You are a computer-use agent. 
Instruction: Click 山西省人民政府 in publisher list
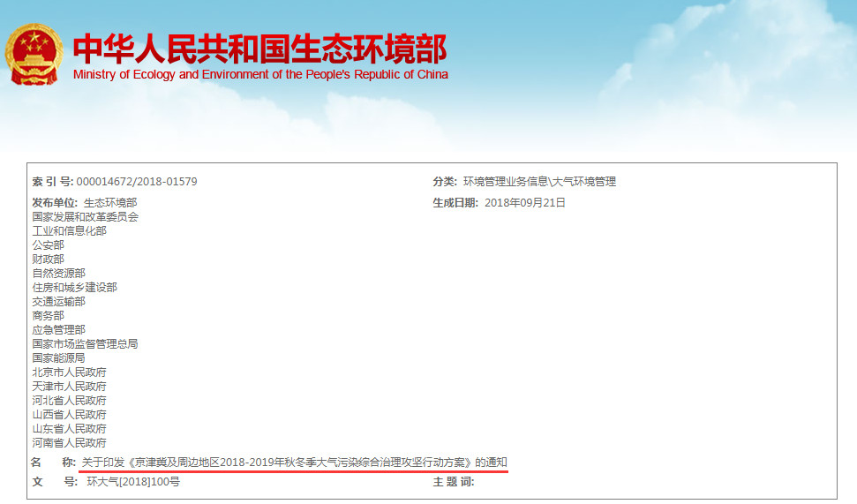click(x=70, y=415)
